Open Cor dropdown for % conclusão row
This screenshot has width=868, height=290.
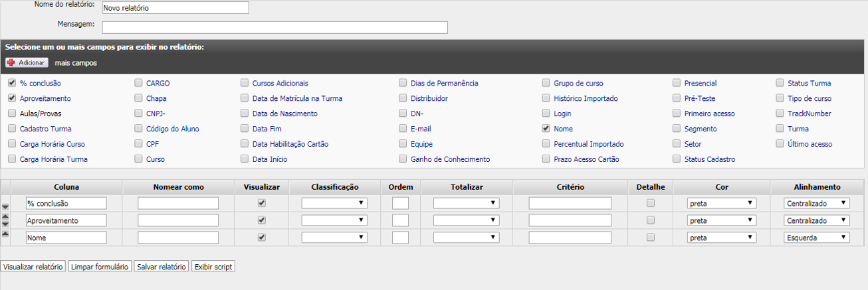pos(722,203)
